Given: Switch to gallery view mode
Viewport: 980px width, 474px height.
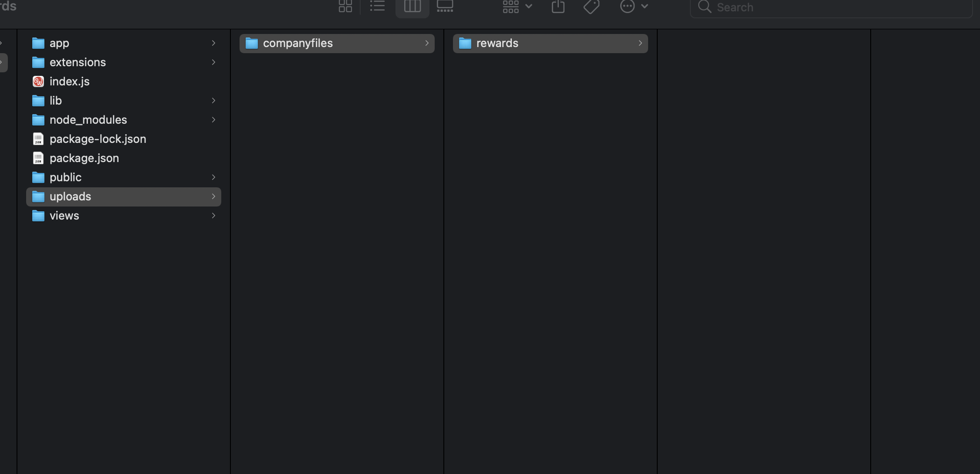Looking at the screenshot, I should tap(445, 6).
